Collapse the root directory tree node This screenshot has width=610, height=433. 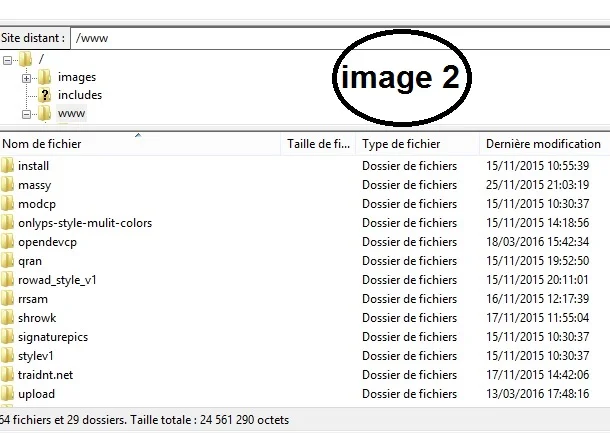(8, 60)
